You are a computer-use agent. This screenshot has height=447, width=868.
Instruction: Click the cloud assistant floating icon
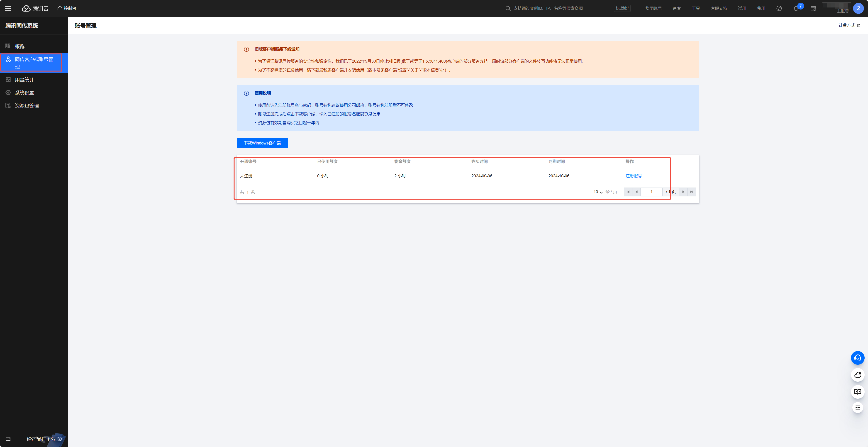(858, 375)
